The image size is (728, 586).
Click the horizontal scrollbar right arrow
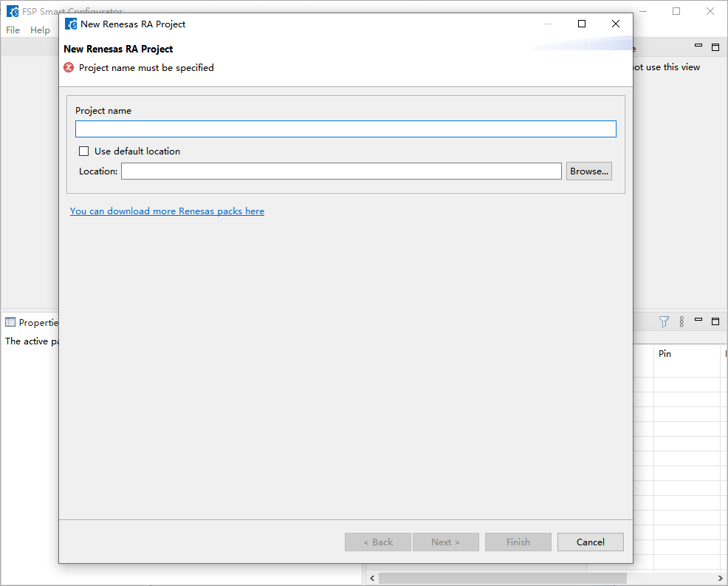pos(720,578)
